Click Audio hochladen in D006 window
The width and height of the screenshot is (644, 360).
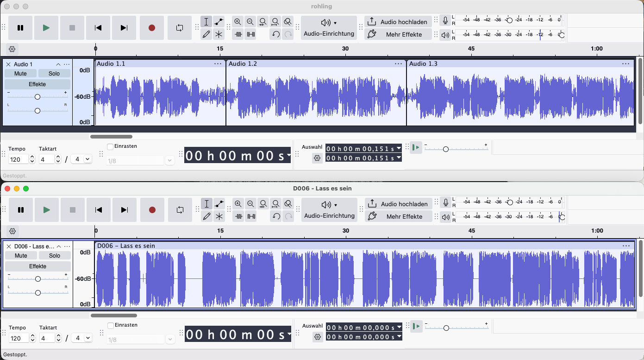click(399, 204)
